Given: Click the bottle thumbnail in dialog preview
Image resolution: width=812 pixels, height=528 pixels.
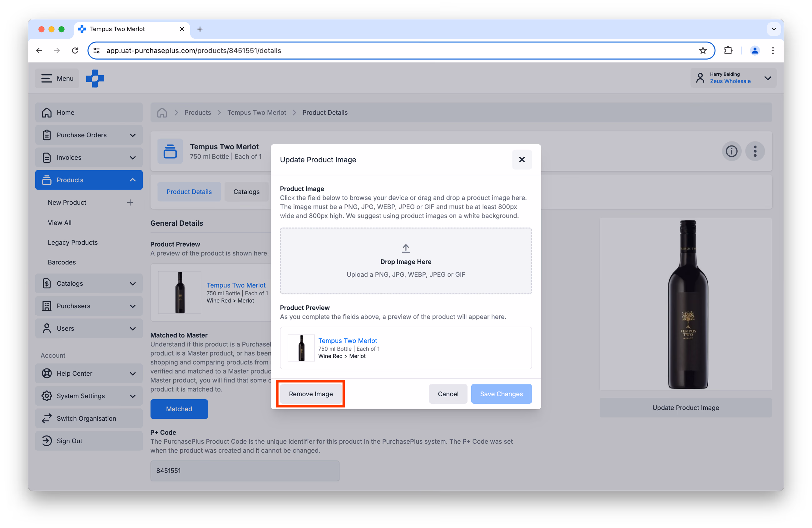Looking at the screenshot, I should click(x=301, y=348).
